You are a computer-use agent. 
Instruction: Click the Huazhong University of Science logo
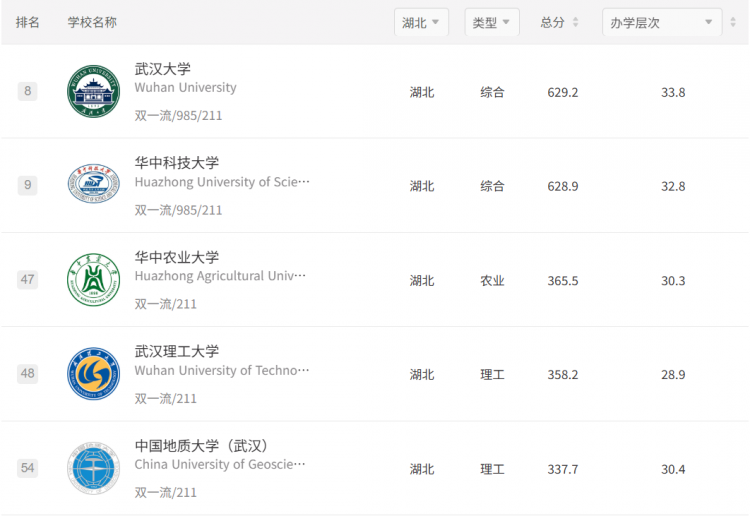[x=93, y=184]
